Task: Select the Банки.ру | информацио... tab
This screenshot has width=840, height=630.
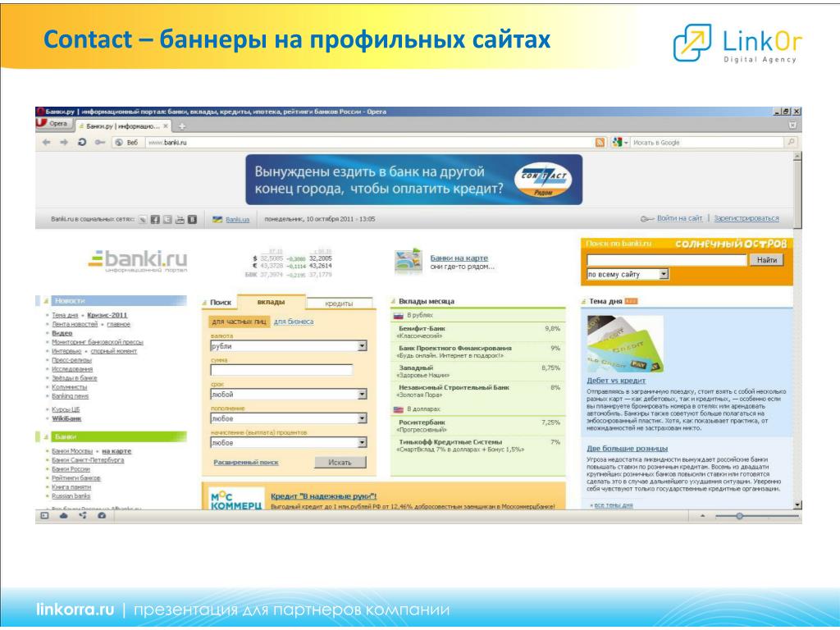Action: point(123,126)
